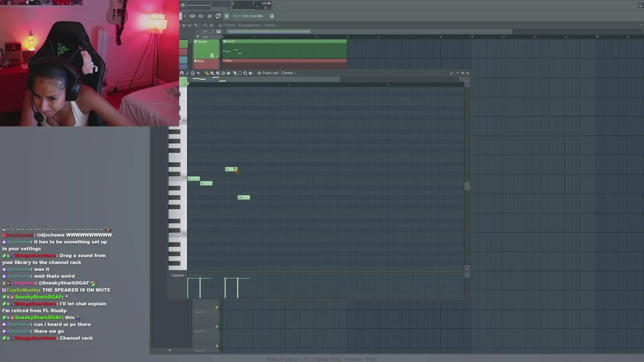This screenshot has height=362, width=644.
Task: Open the shopping cart content library icon
Action: (226, 16)
